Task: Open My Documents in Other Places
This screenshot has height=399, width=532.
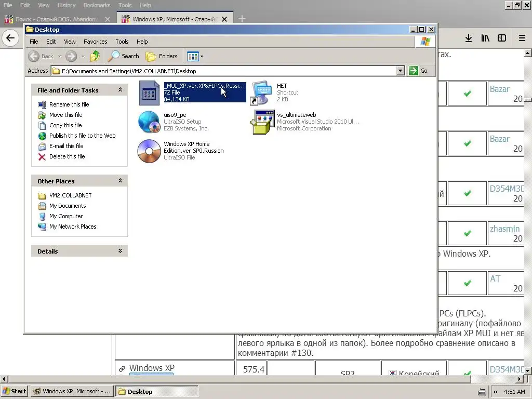Action: [x=68, y=206]
